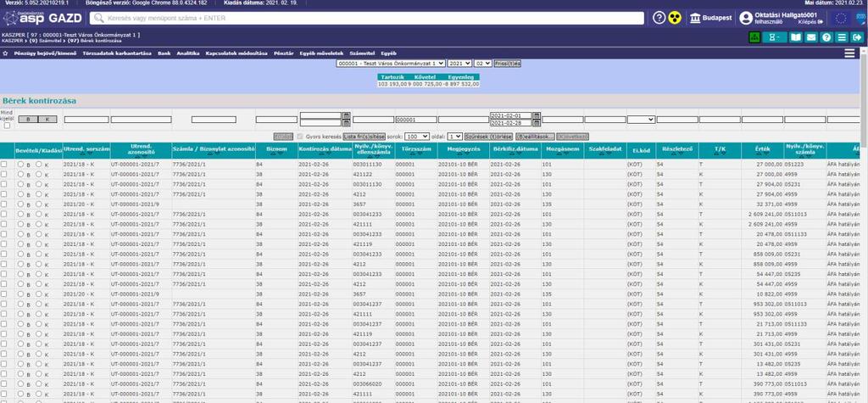The image size is (868, 403).
Task: Click the hourglass session timer icon
Action: point(774,37)
